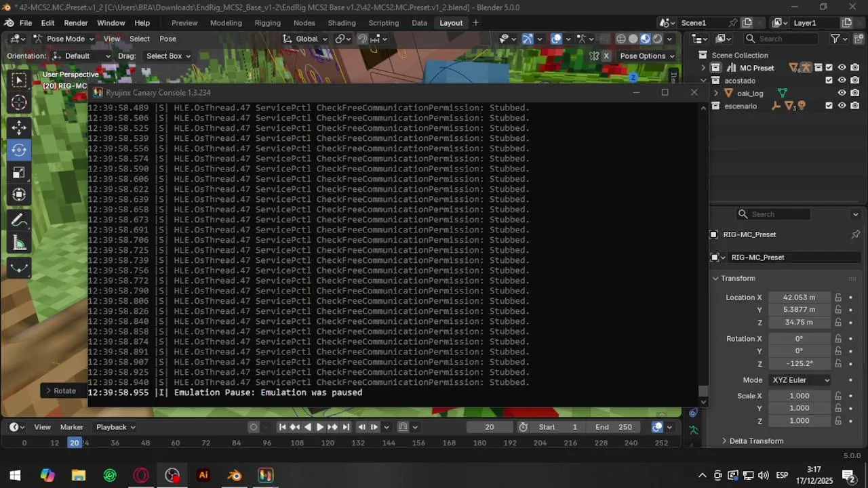
Task: Click Location X field 42.053 m
Action: pyautogui.click(x=799, y=298)
